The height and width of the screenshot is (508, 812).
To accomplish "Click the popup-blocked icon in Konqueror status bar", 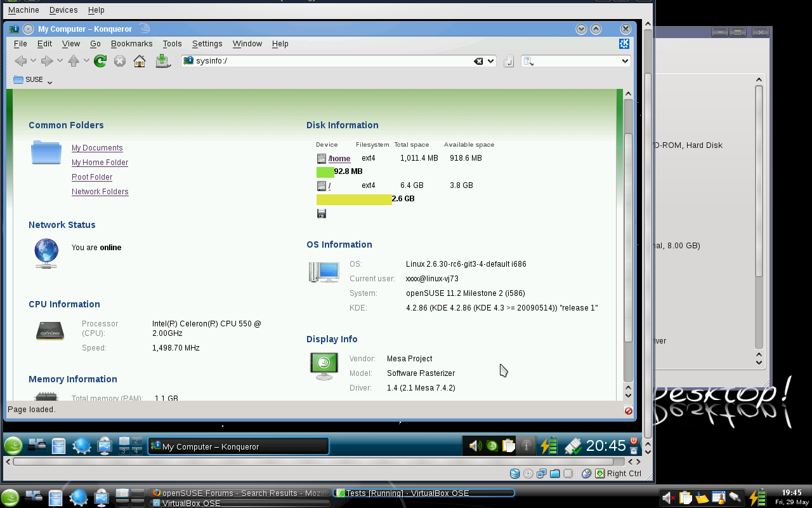I will click(628, 411).
